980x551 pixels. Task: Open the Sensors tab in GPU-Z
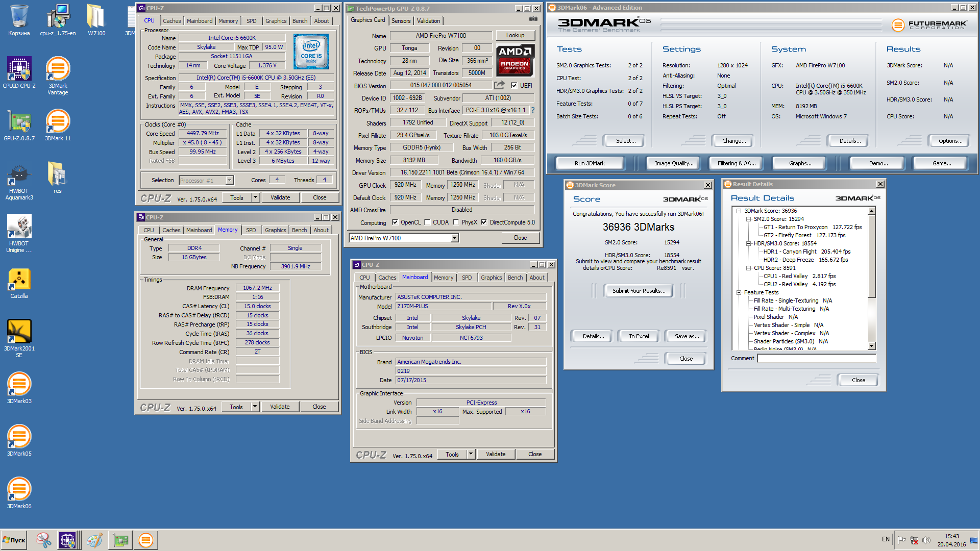point(401,21)
